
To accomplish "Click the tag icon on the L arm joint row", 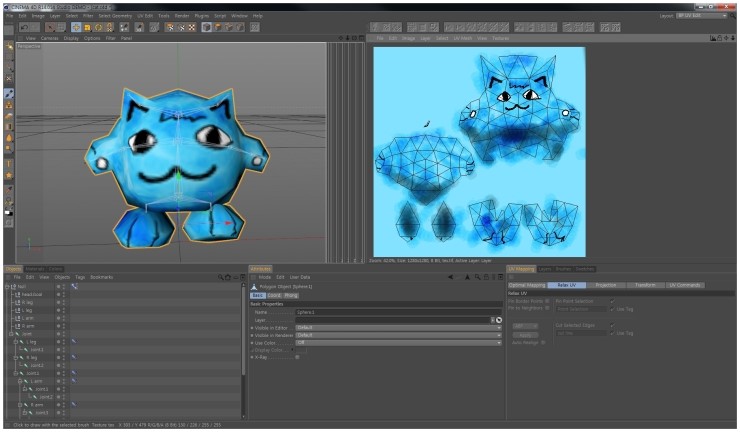I will [74, 381].
